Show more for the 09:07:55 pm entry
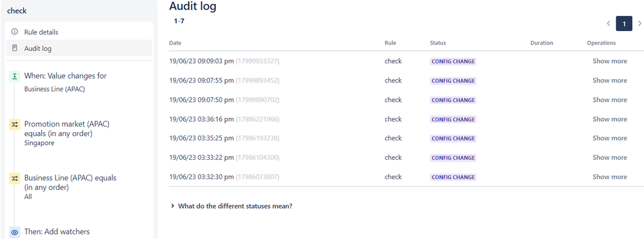644x239 pixels. (609, 81)
